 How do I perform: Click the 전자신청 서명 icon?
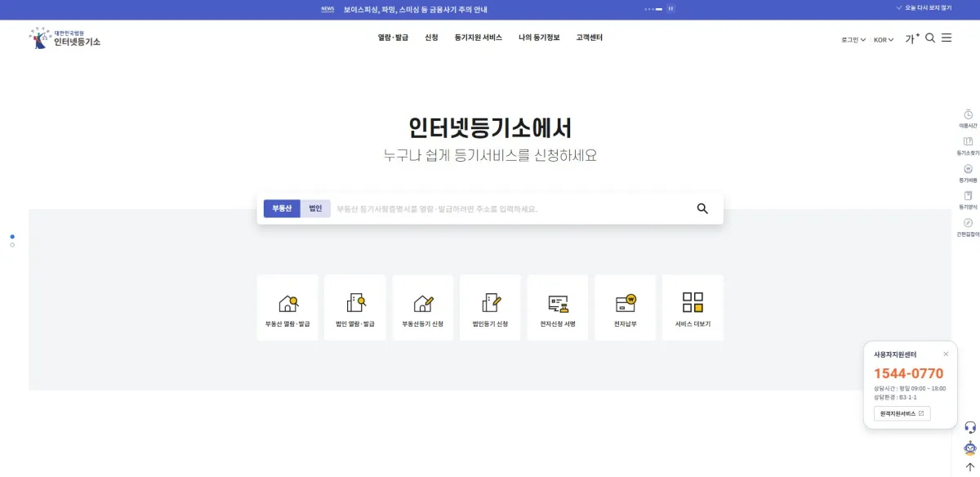click(557, 307)
